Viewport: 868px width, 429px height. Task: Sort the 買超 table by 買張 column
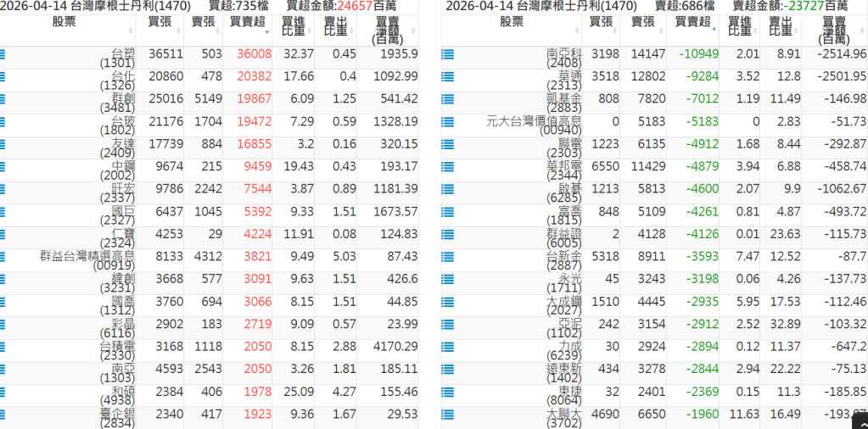pos(159,21)
